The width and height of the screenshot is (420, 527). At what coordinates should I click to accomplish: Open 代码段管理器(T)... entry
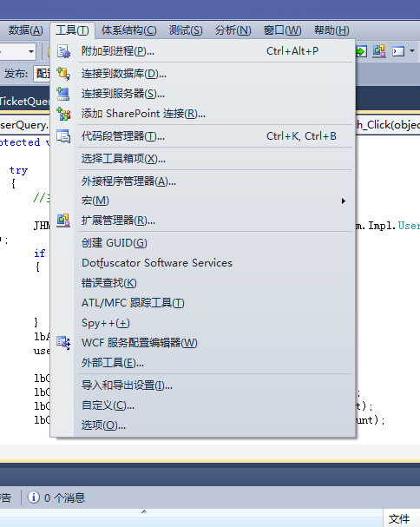click(202, 136)
